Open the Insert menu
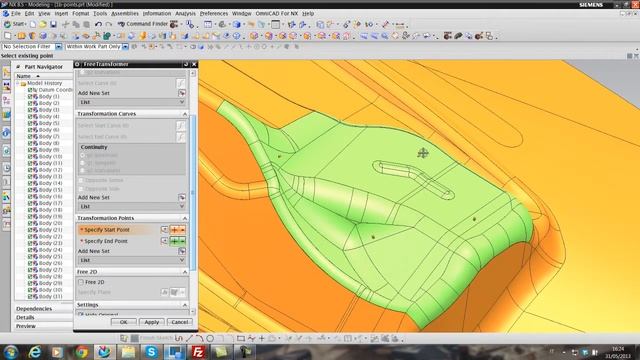Viewport: 640px width, 360px height. click(x=61, y=13)
